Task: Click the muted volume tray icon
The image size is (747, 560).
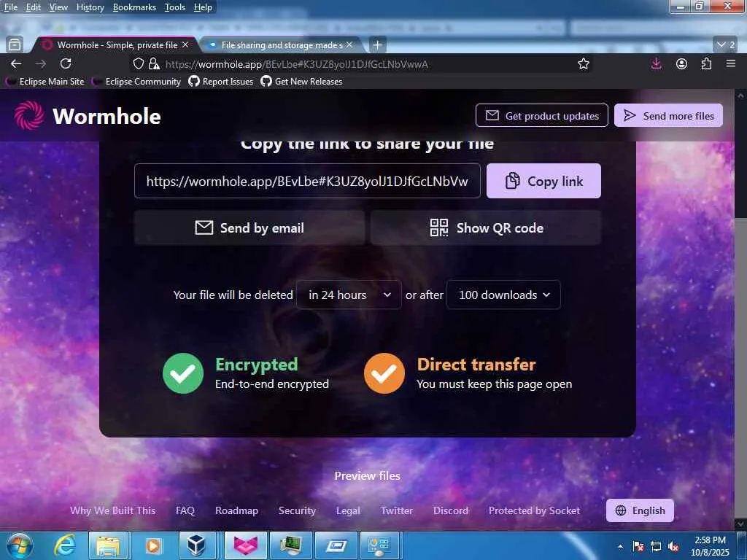Action: [x=673, y=547]
